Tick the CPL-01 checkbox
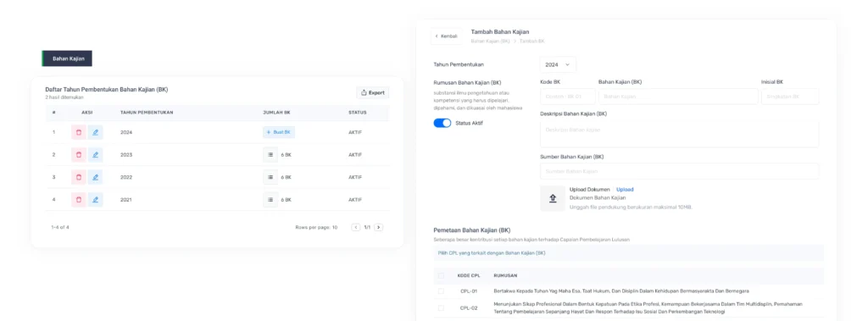Viewport: 868px width, 321px height. [x=441, y=291]
